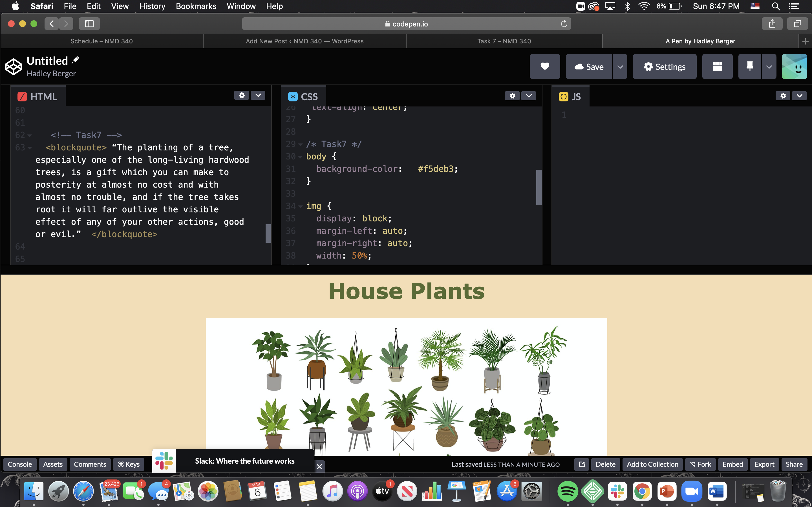Toggle Safari sidebar visibility
Viewport: 812px width, 507px height.
tap(89, 24)
